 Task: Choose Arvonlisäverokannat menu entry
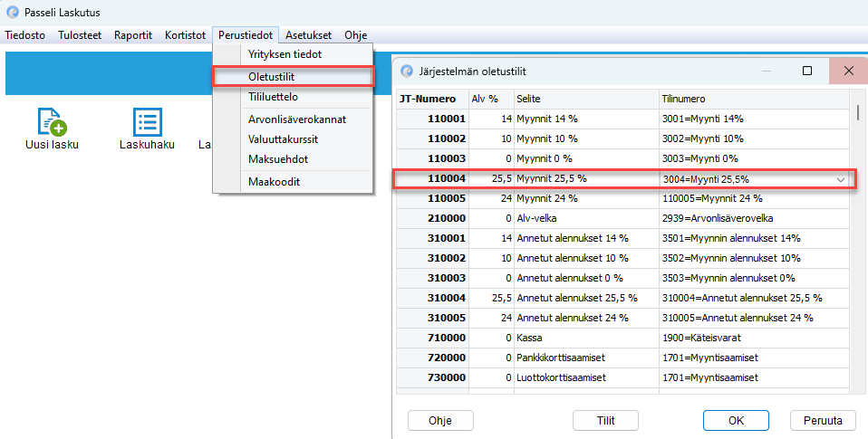[297, 119]
